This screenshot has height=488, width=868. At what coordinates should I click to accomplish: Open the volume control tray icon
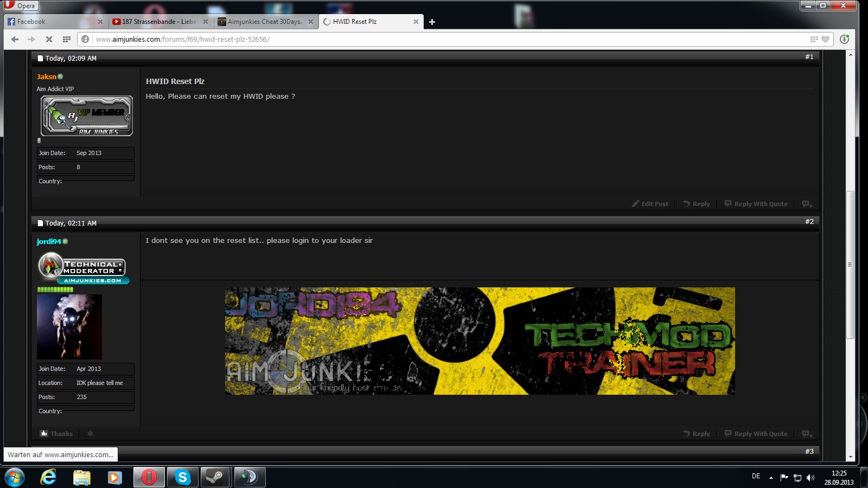tap(810, 478)
